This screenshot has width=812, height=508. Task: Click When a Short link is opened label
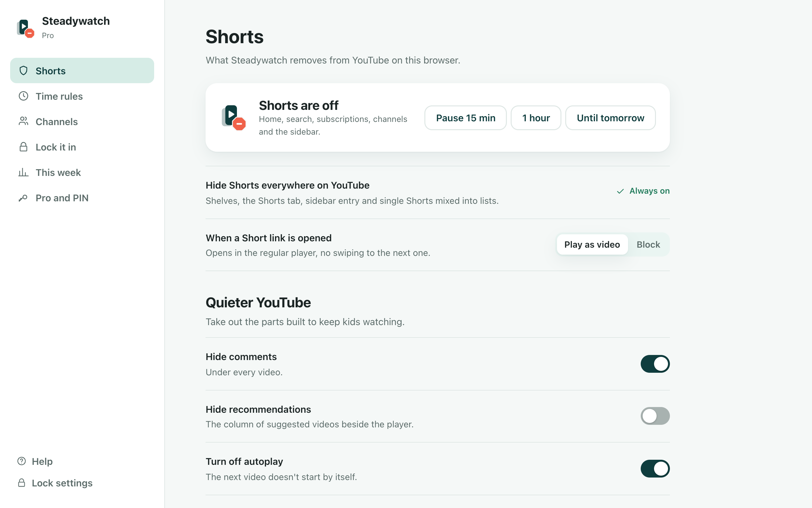(x=268, y=238)
